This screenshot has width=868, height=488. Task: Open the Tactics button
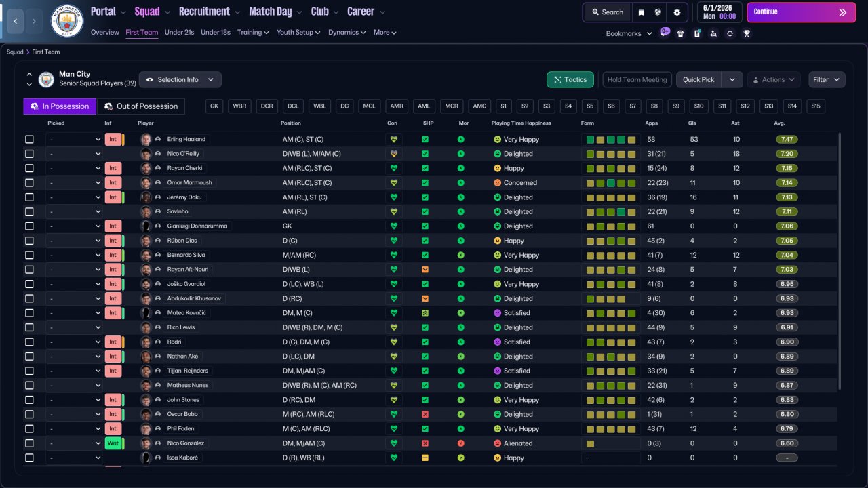point(570,79)
